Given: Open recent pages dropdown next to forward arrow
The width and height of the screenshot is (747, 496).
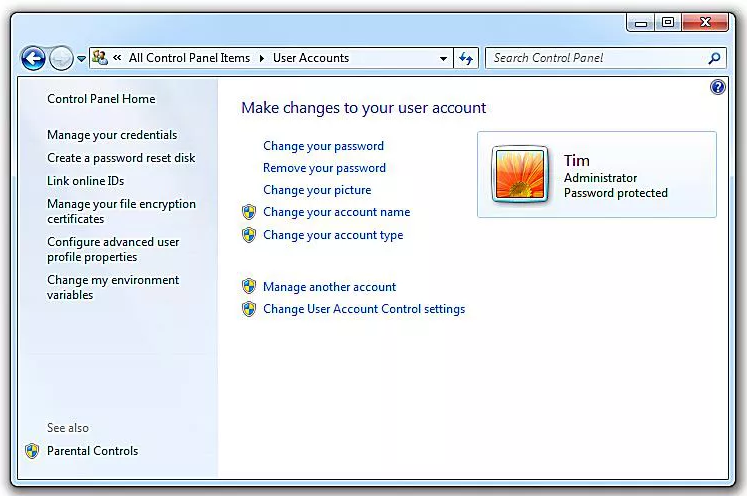Looking at the screenshot, I should (81, 59).
